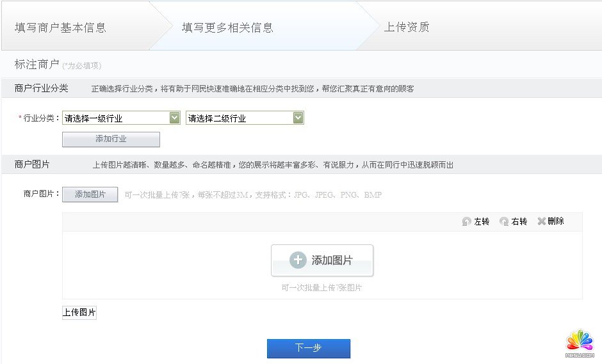The height and width of the screenshot is (364, 602).
Task: Rotate image left with 左转
Action: coord(476,221)
